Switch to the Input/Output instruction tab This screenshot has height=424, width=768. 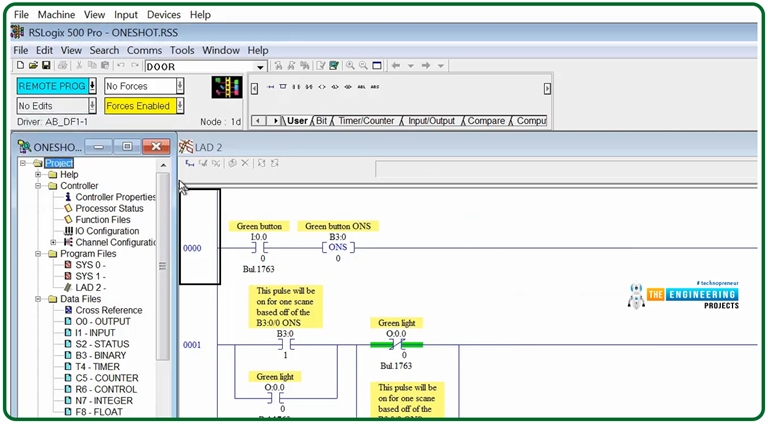431,121
